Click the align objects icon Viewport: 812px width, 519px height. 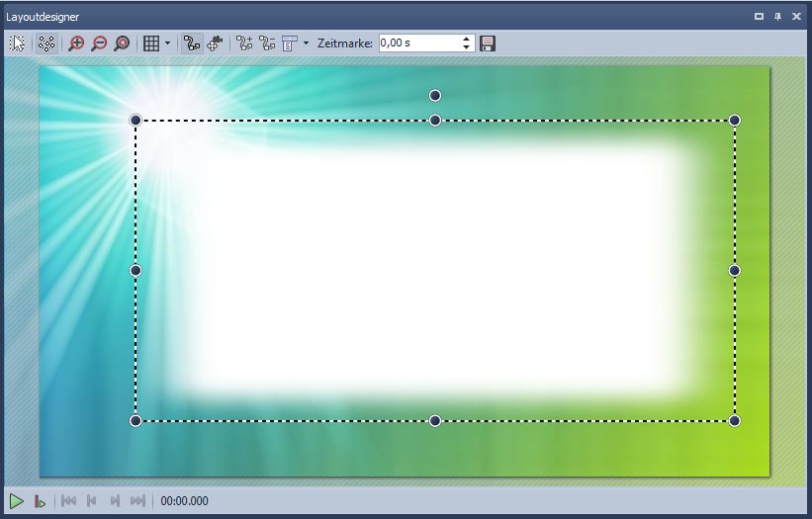pyautogui.click(x=290, y=43)
